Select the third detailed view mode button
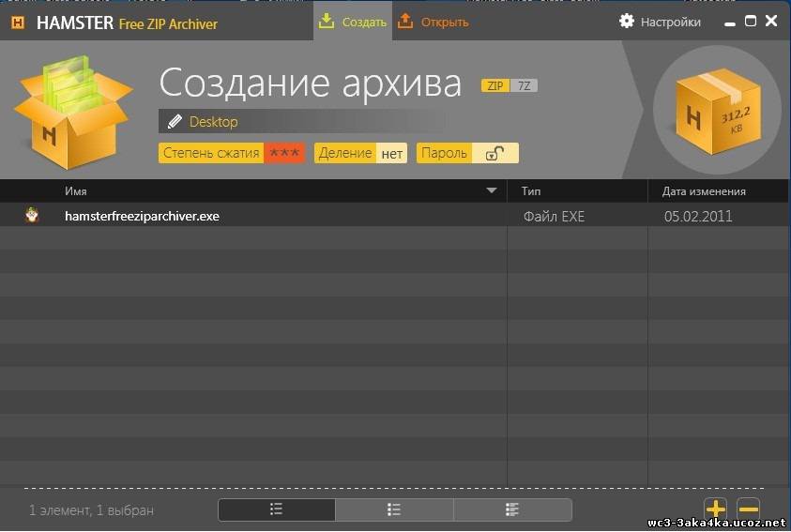 (x=512, y=509)
